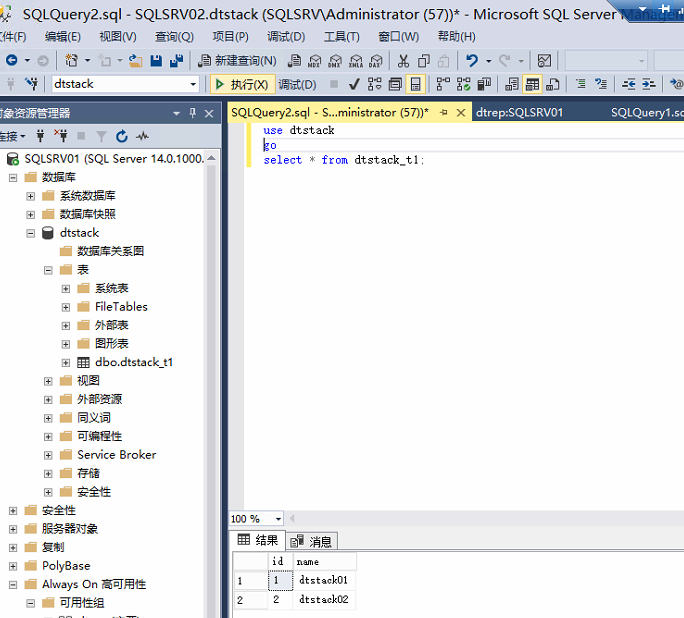Refresh the Object Explorer tree

pyautogui.click(x=122, y=136)
